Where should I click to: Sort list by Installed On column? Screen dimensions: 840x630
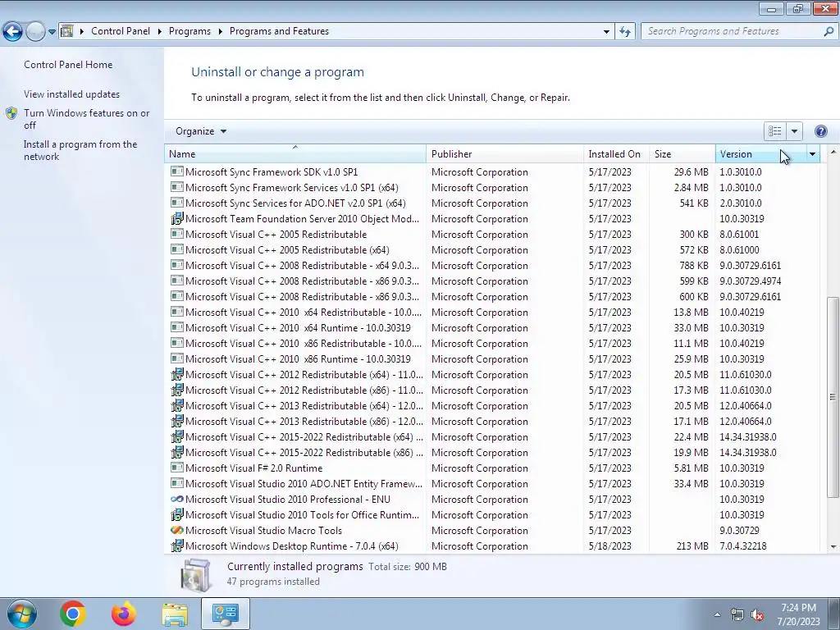click(616, 153)
